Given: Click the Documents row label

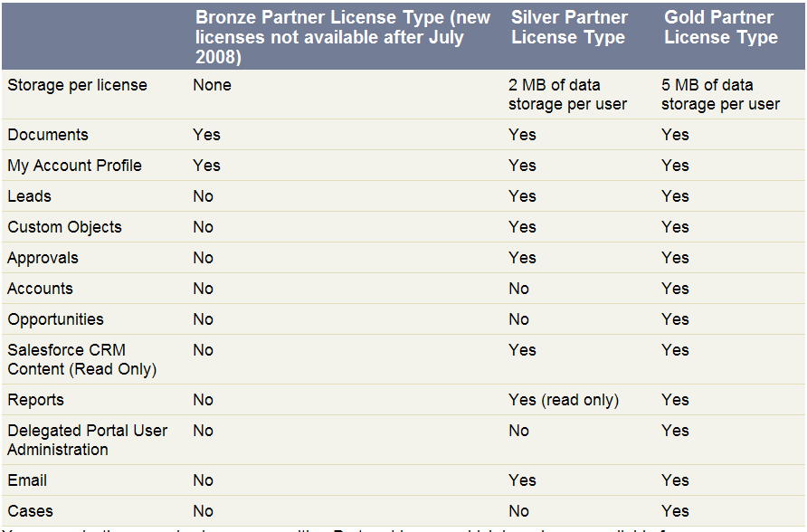Looking at the screenshot, I should click(48, 135).
